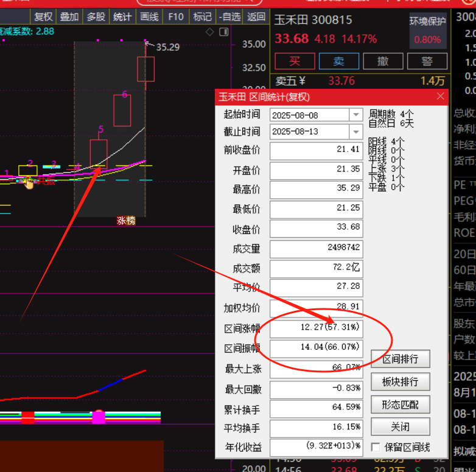476x472 pixels.
Task: Click the blue 卖 sell button
Action: pyautogui.click(x=339, y=61)
